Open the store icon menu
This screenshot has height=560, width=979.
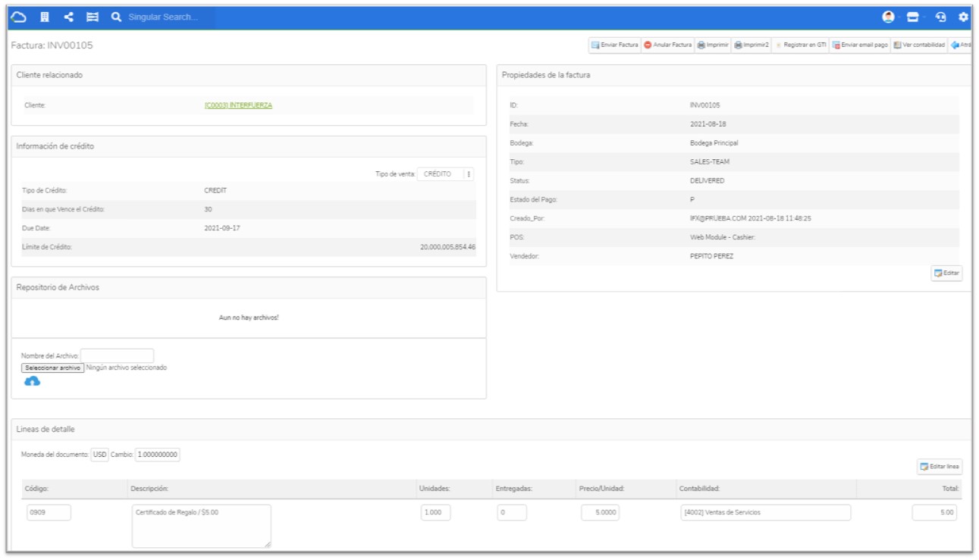point(912,17)
